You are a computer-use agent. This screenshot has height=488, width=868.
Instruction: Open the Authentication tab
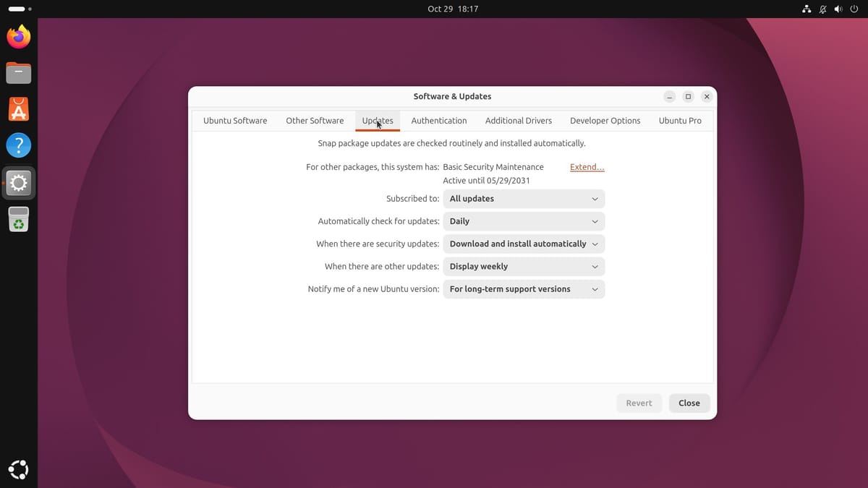(439, 121)
